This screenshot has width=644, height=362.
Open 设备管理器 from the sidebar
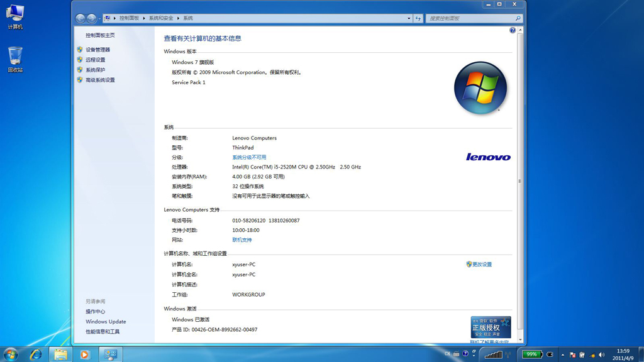click(97, 50)
